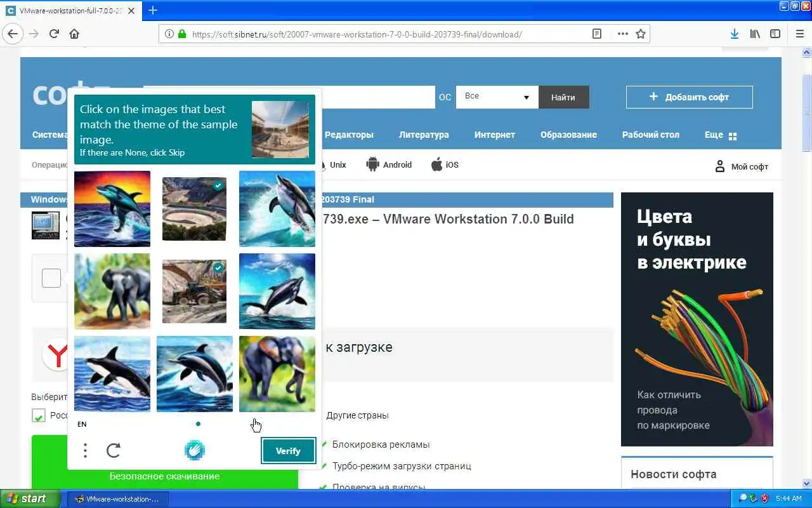The image size is (812, 508).
Task: Click the browser Forward arrow
Action: click(34, 34)
